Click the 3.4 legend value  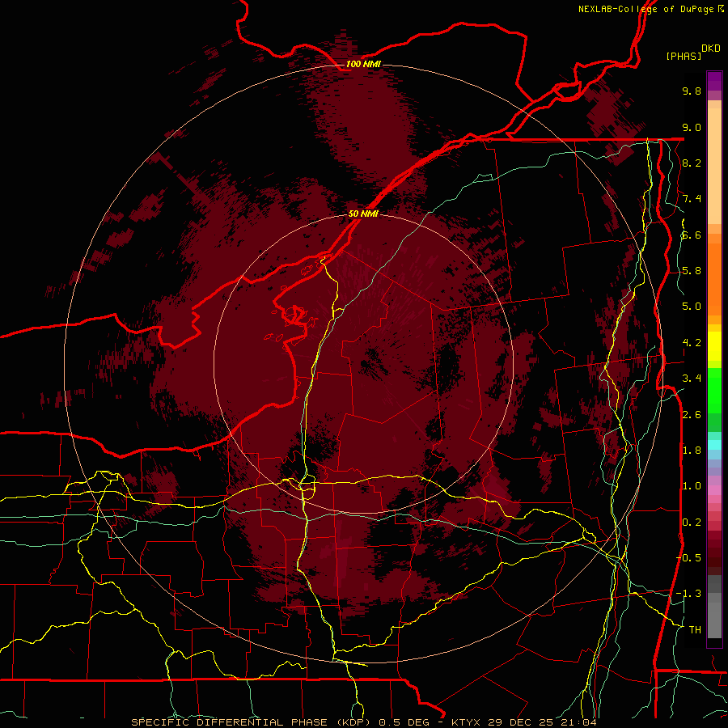tap(692, 379)
